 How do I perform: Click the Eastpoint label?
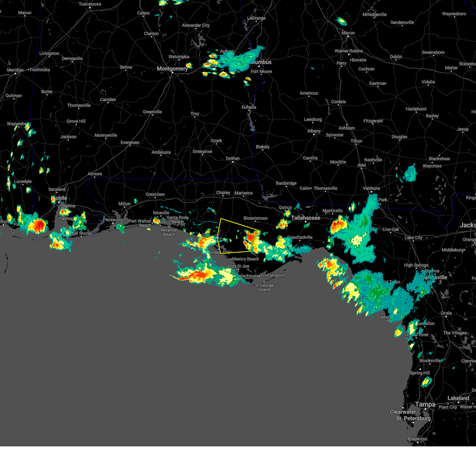276,275
